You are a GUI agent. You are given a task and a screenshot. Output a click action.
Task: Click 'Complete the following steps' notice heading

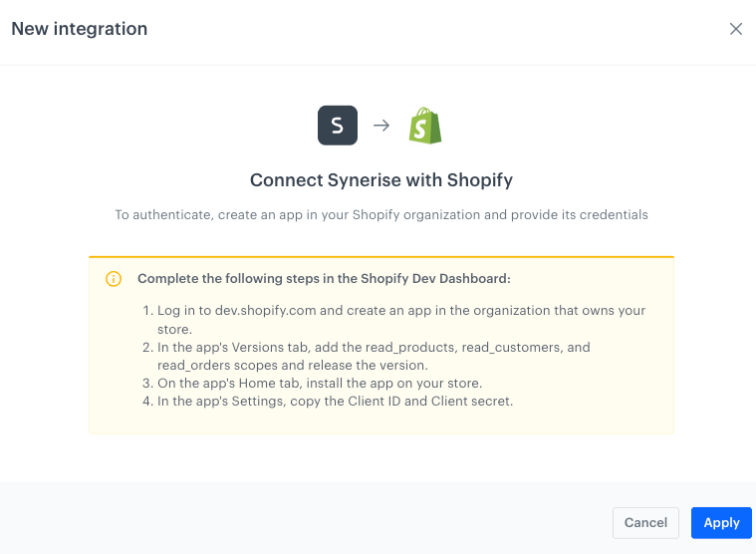(x=324, y=279)
